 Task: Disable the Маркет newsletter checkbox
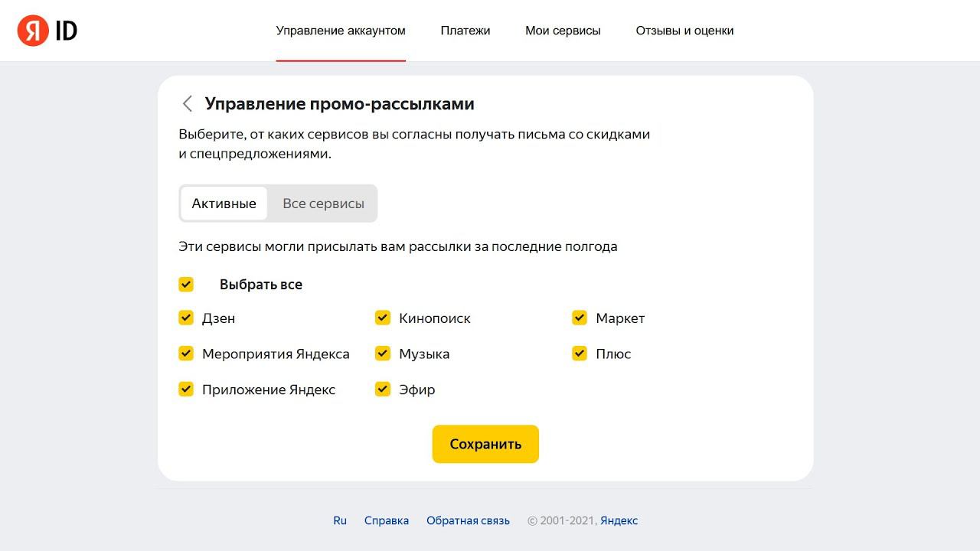(x=580, y=318)
